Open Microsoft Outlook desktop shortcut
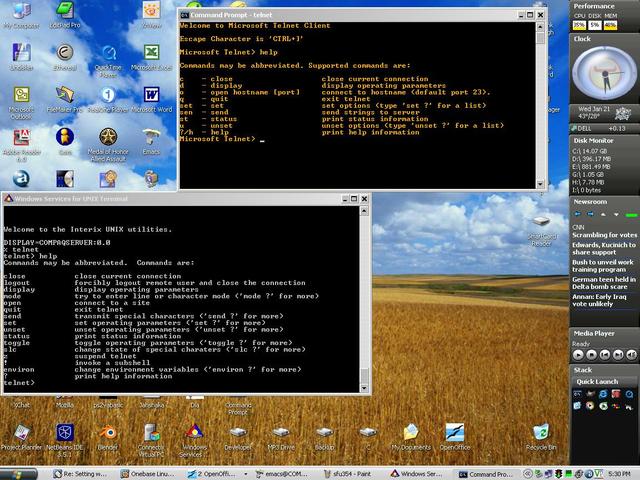This screenshot has width=640, height=480. (x=21, y=102)
